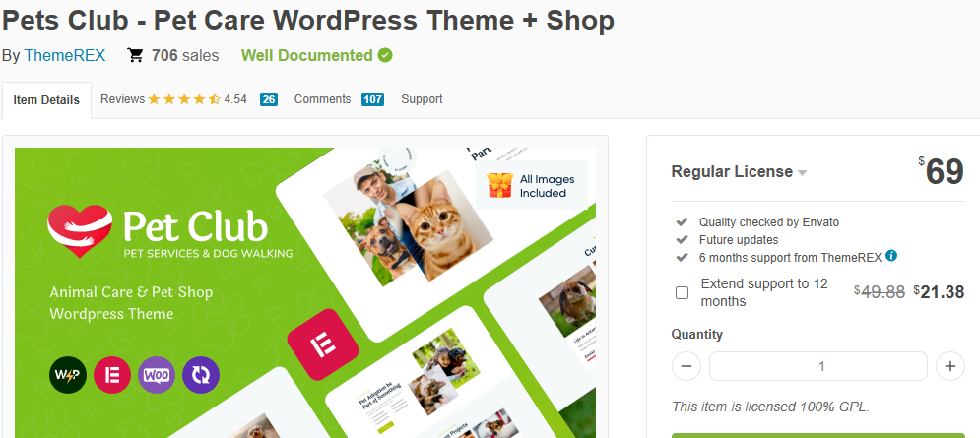
Task: Click the 26 reviews count badge
Action: (269, 99)
